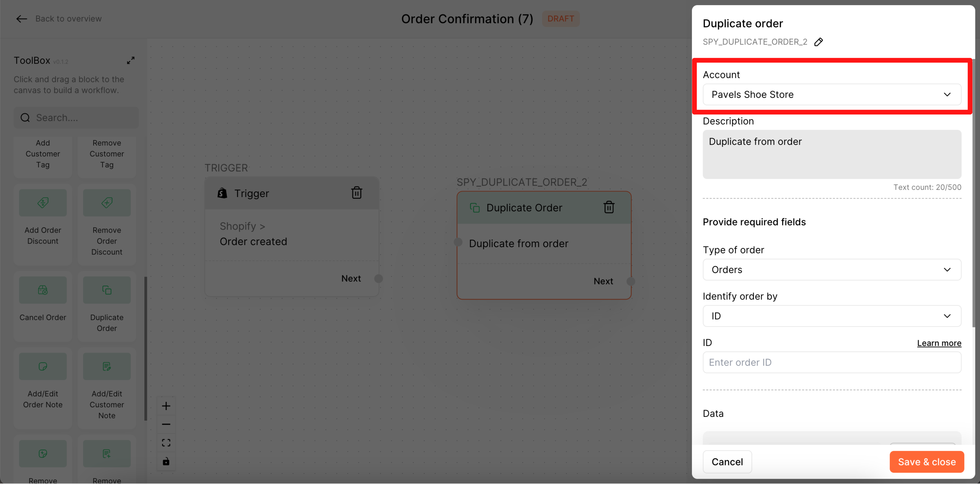Select the Add/Edit Customer Note block icon
This screenshot has height=484, width=980.
107,366
